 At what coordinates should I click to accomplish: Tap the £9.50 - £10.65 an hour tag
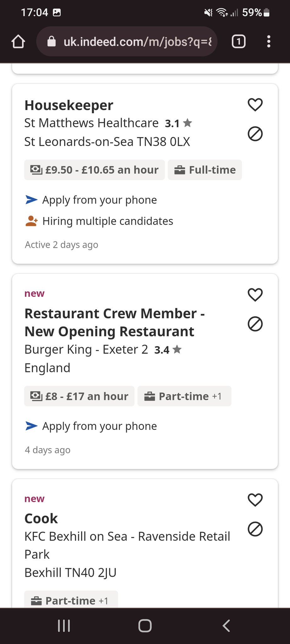pyautogui.click(x=94, y=170)
